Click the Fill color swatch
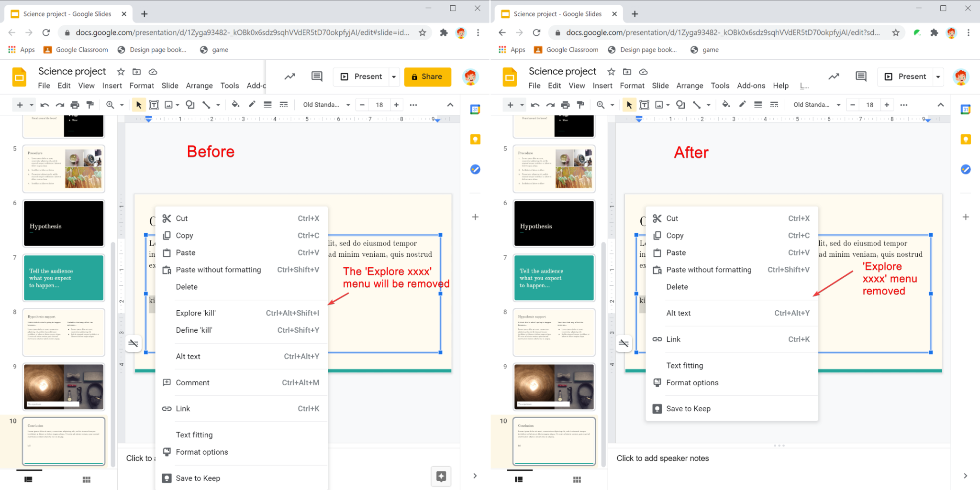The height and width of the screenshot is (490, 980). point(235,105)
